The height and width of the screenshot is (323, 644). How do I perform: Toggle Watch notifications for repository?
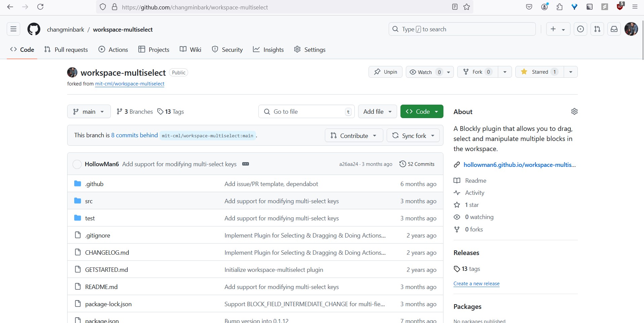point(430,72)
